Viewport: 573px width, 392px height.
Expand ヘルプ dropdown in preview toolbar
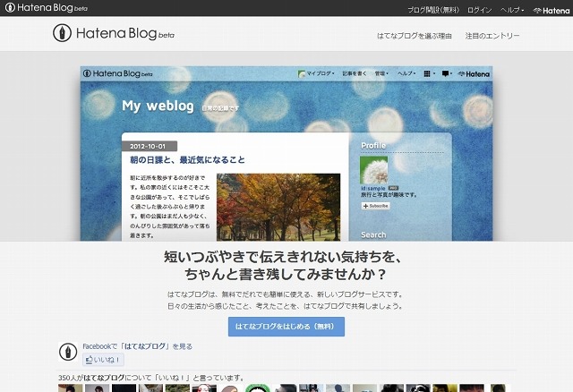(406, 73)
